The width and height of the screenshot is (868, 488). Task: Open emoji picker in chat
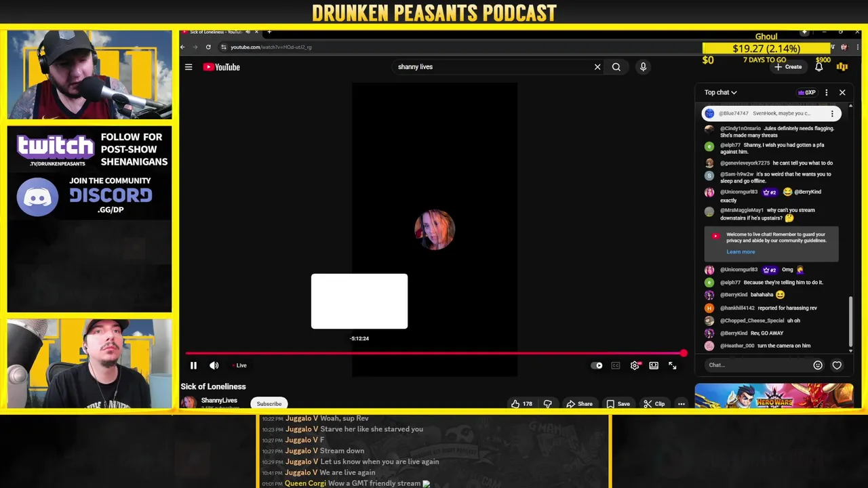coord(818,365)
